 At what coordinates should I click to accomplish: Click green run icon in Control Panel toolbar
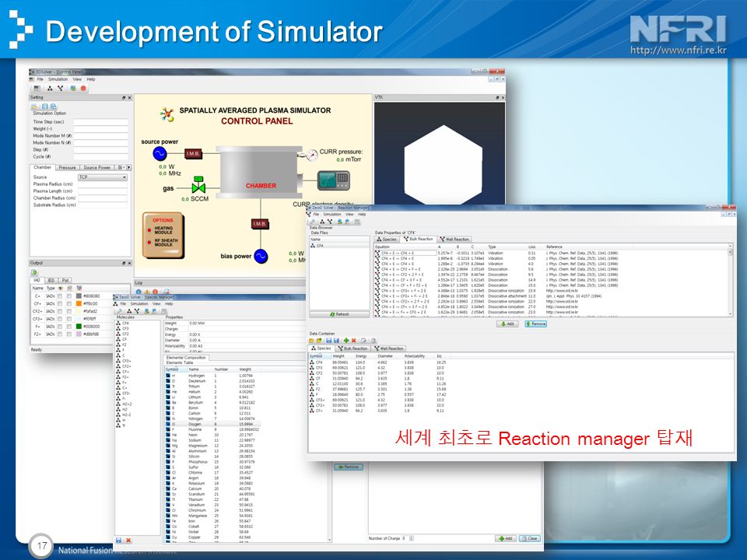[x=73, y=89]
